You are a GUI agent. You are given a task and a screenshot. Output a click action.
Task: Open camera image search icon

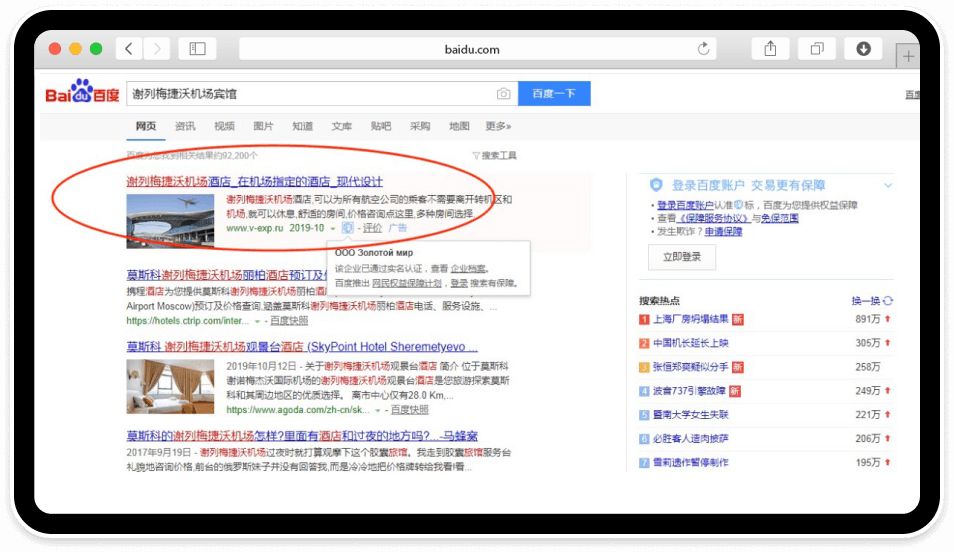pyautogui.click(x=503, y=94)
